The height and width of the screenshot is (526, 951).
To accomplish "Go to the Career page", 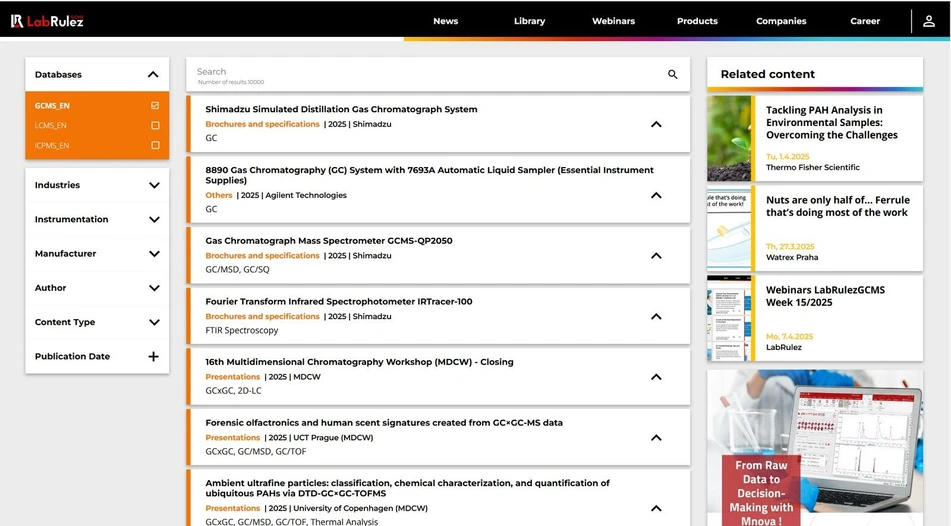I will pyautogui.click(x=865, y=21).
